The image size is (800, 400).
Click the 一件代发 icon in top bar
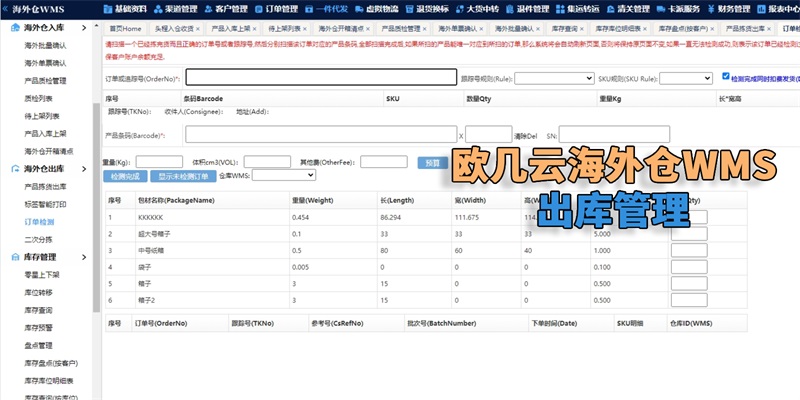click(309, 9)
